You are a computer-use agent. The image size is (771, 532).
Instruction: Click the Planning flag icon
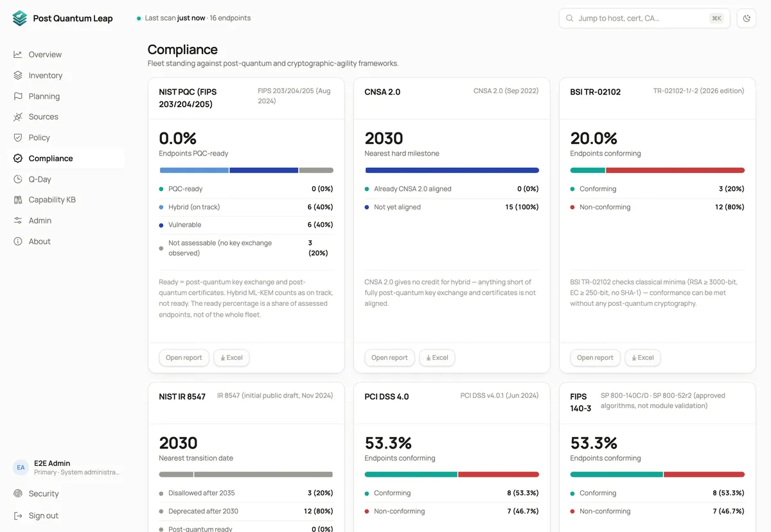click(18, 96)
